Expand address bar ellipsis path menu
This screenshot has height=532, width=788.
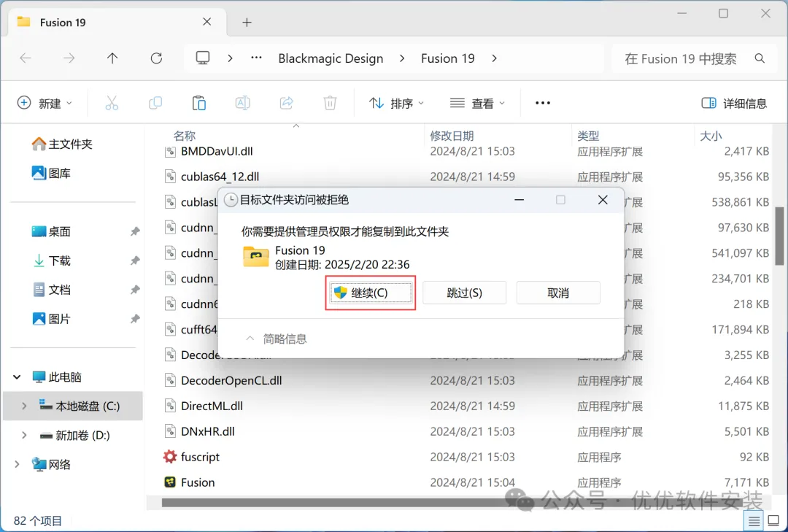(x=256, y=58)
